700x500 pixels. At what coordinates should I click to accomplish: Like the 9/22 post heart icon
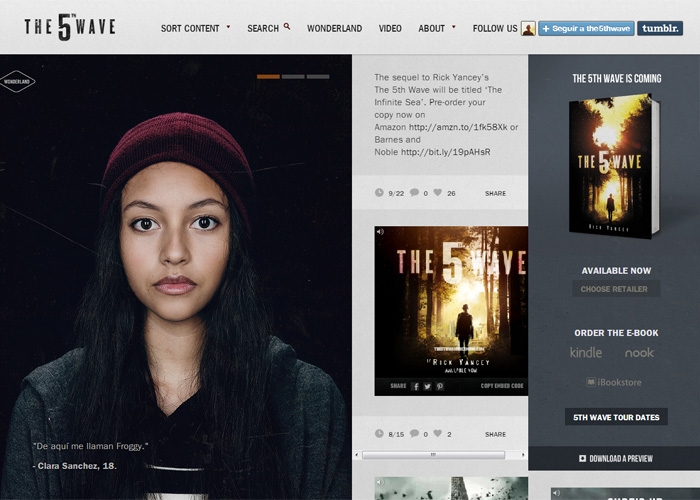(x=438, y=192)
